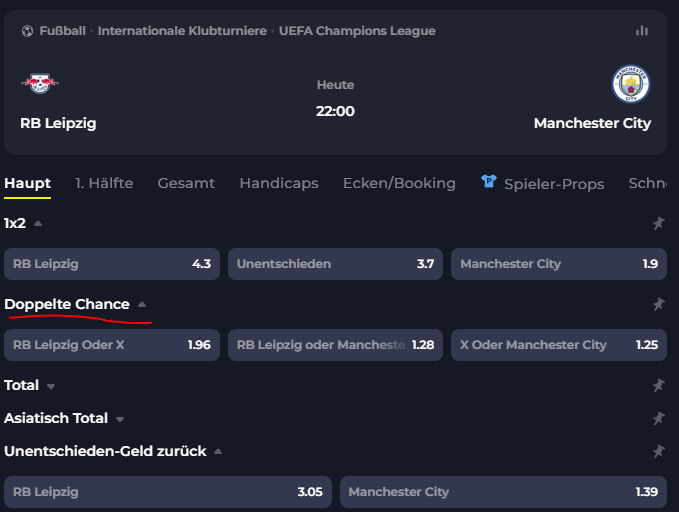Bet on Unentschieden at 3.7

(x=335, y=264)
